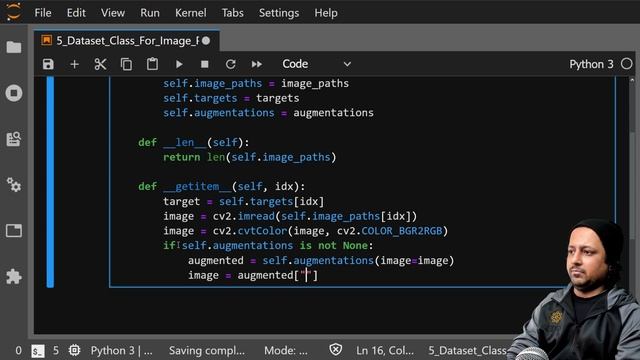Insert a new cell with the plus icon
The image size is (640, 360).
[74, 64]
